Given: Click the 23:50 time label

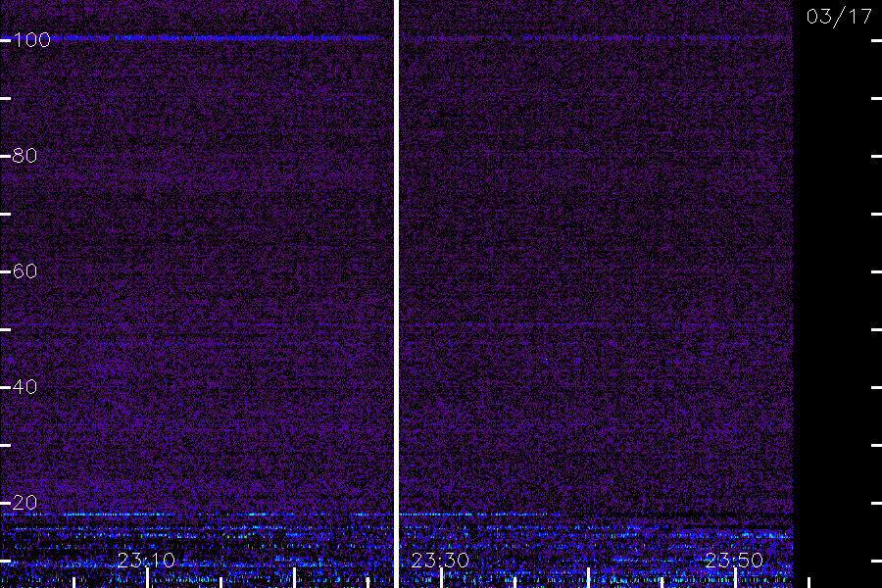Looking at the screenshot, I should (x=733, y=561).
